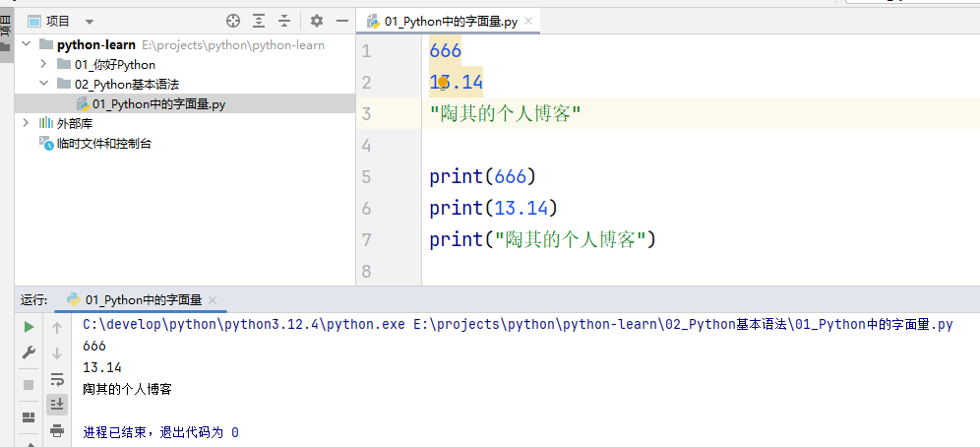Open project panel gear settings
This screenshot has width=980, height=447.
317,21
